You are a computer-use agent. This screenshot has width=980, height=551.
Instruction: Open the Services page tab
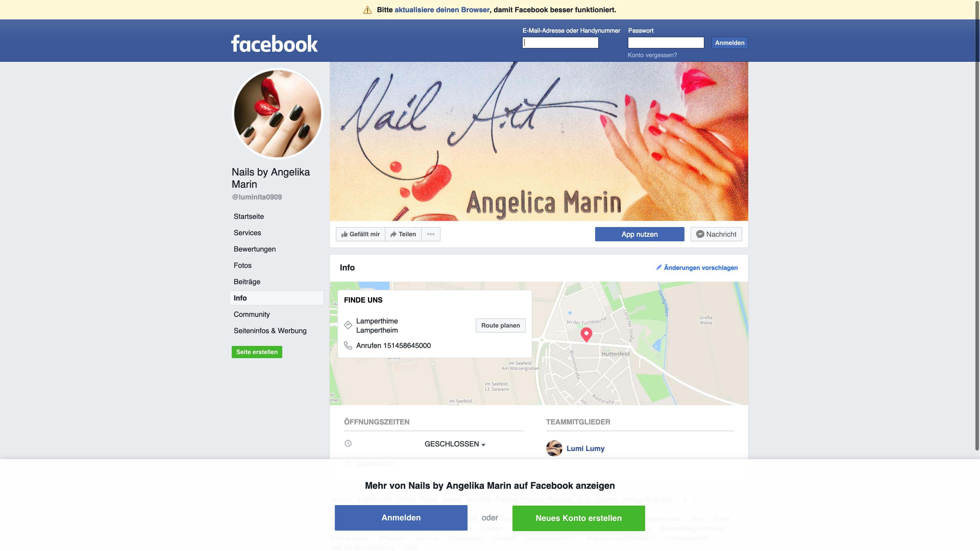pos(247,233)
